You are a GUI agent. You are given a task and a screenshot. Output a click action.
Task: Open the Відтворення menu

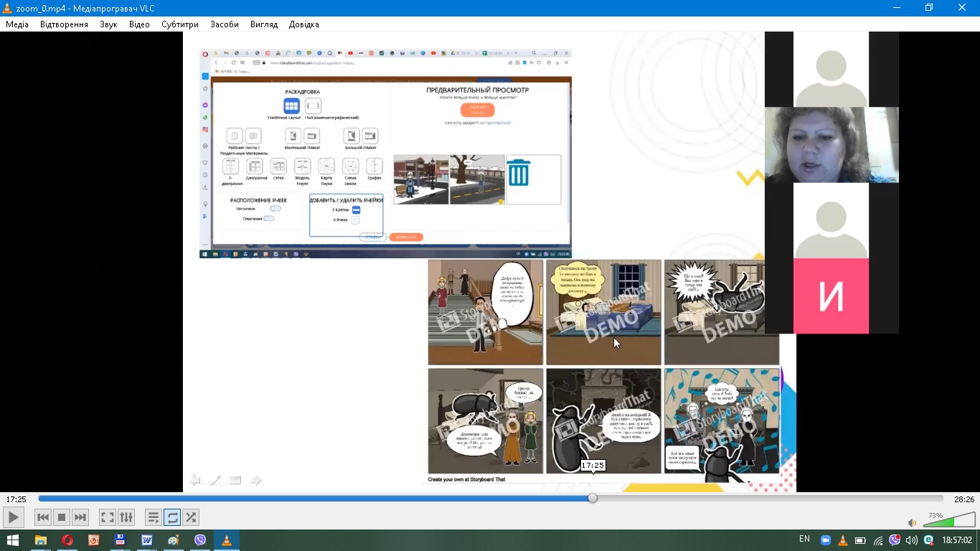pos(64,24)
